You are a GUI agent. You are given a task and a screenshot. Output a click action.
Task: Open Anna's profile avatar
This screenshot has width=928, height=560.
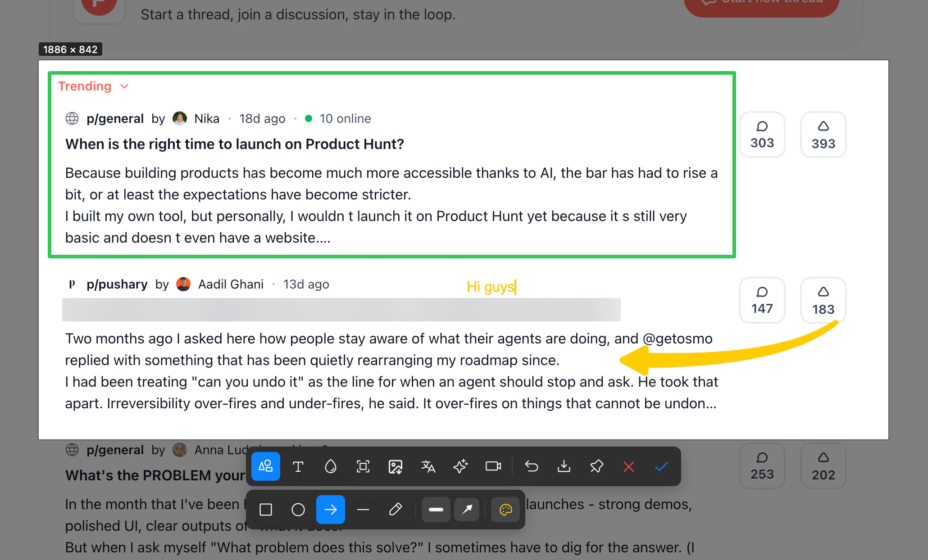tap(180, 450)
